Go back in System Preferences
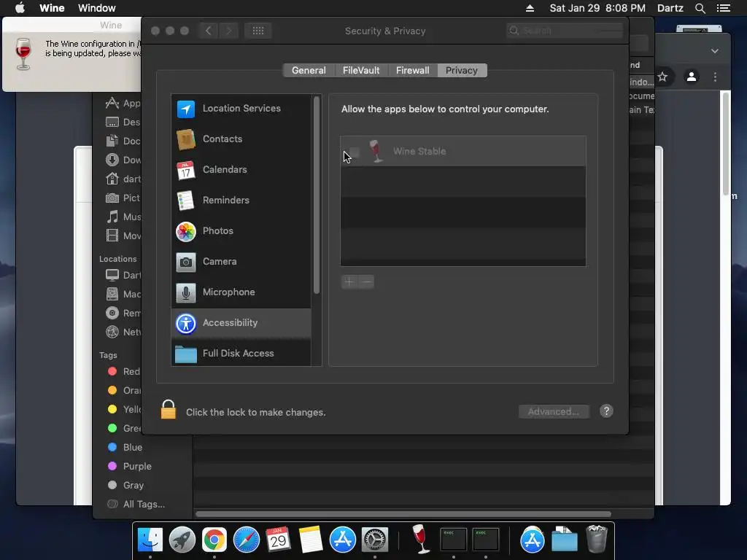The width and height of the screenshot is (747, 560). [208, 31]
